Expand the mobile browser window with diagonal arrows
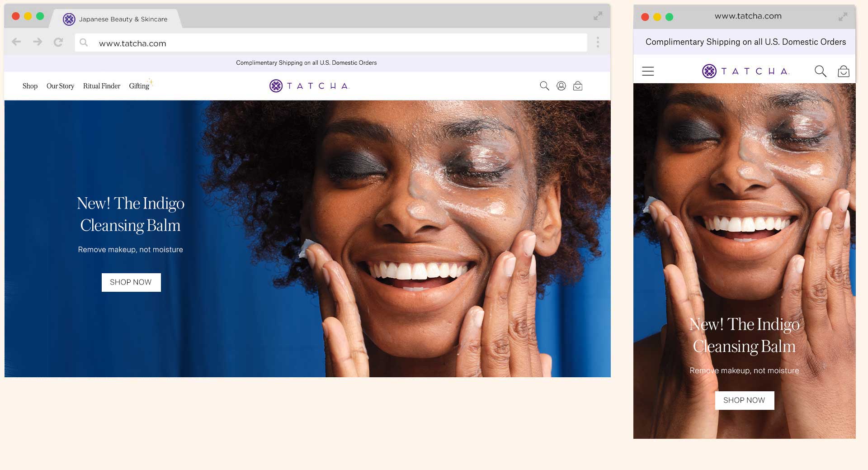The height and width of the screenshot is (470, 868). click(843, 17)
